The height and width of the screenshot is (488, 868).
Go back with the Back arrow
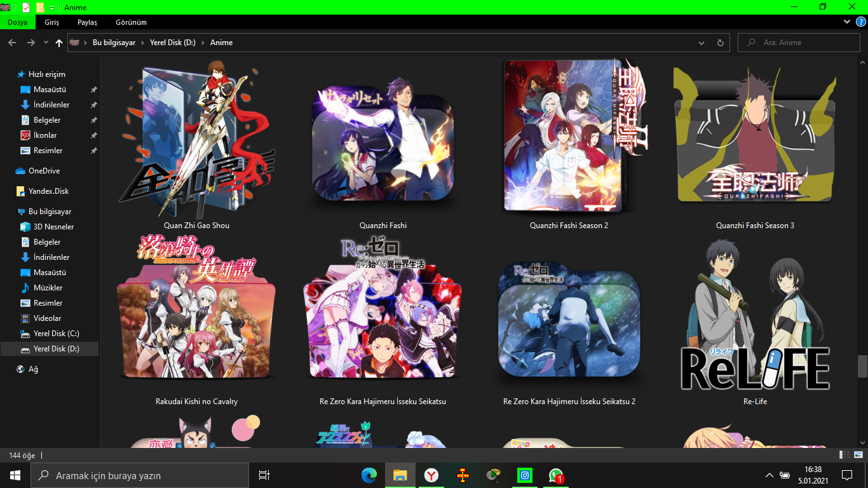[12, 43]
